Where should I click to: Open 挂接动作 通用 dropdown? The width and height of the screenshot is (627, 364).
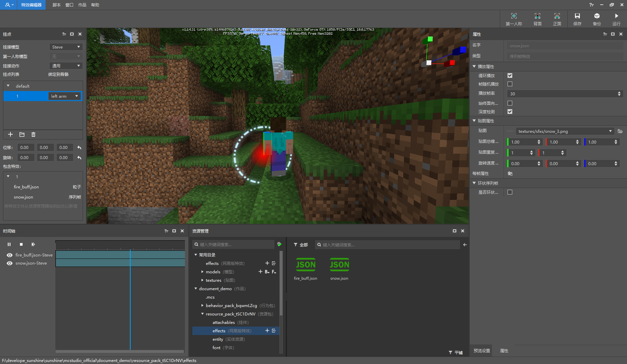pyautogui.click(x=66, y=66)
